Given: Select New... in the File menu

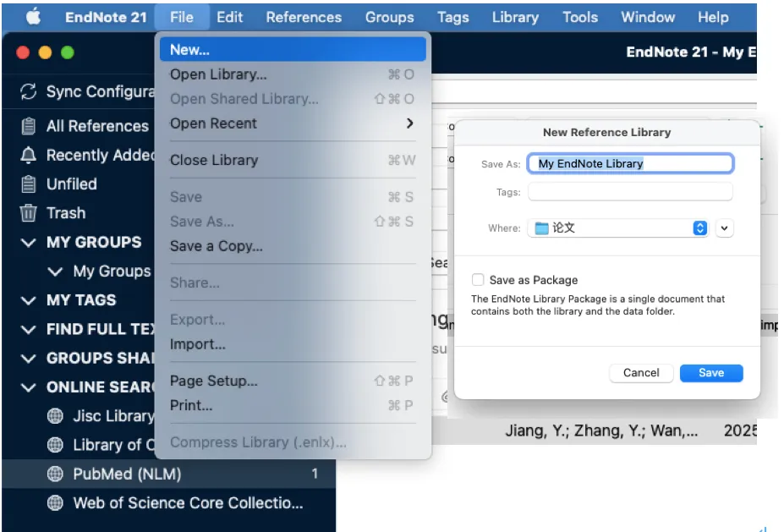Looking at the screenshot, I should tap(293, 50).
